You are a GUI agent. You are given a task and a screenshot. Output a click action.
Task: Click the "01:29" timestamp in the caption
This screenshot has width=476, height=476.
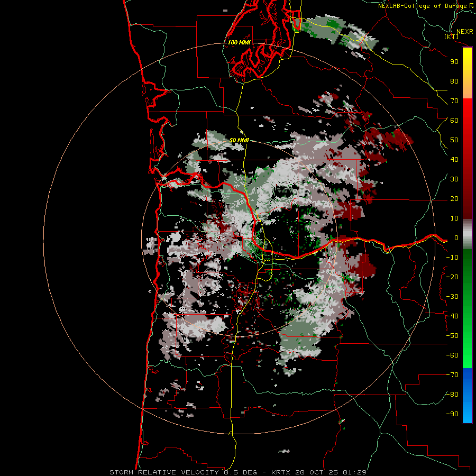tap(354, 472)
